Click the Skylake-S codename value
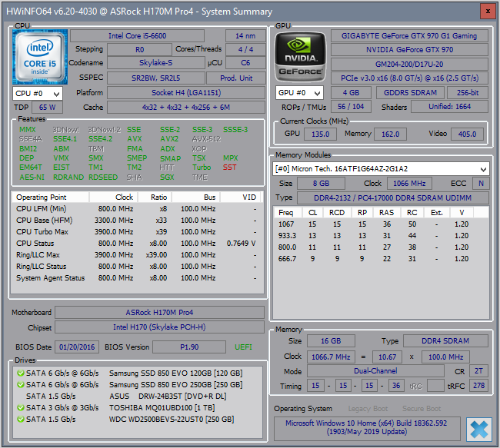Image resolution: width=500 pixels, height=448 pixels. point(155,63)
